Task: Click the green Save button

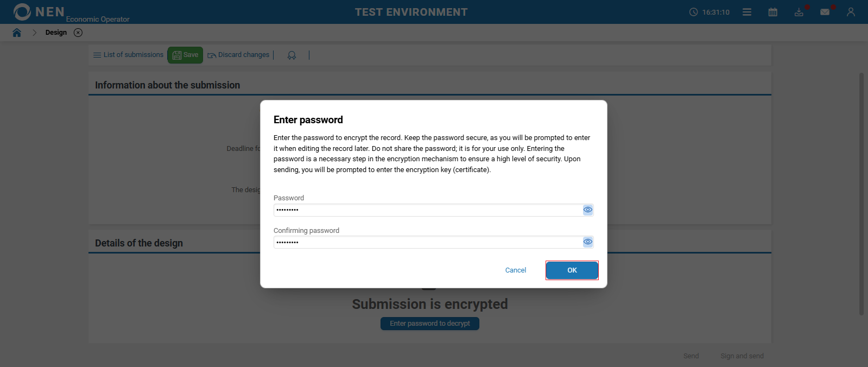Action: [185, 55]
